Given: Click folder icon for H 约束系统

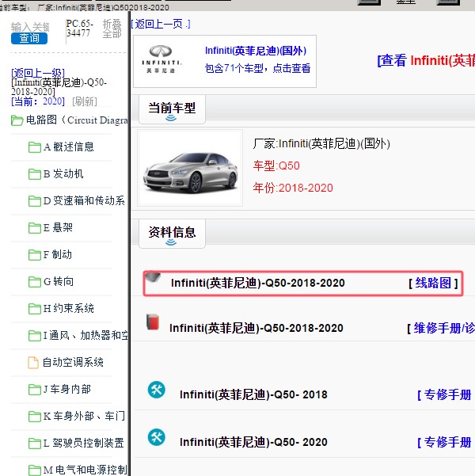Looking at the screenshot, I should [x=35, y=309].
